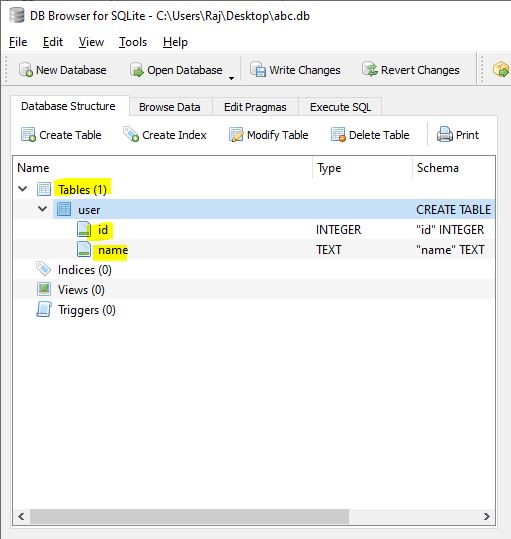Click the Print icon
Viewport: 511px width, 539px height.
pos(445,134)
